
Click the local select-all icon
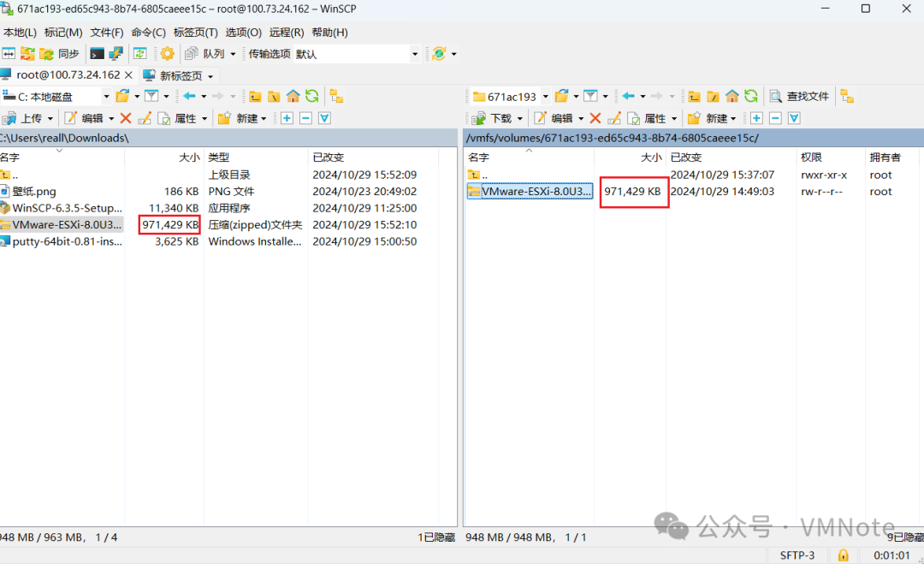pyautogui.click(x=325, y=118)
